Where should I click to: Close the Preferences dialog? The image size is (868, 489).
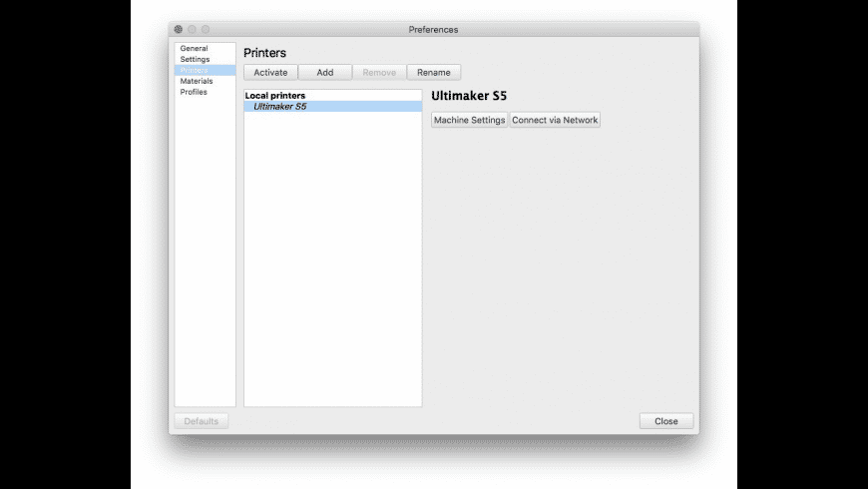coord(665,421)
